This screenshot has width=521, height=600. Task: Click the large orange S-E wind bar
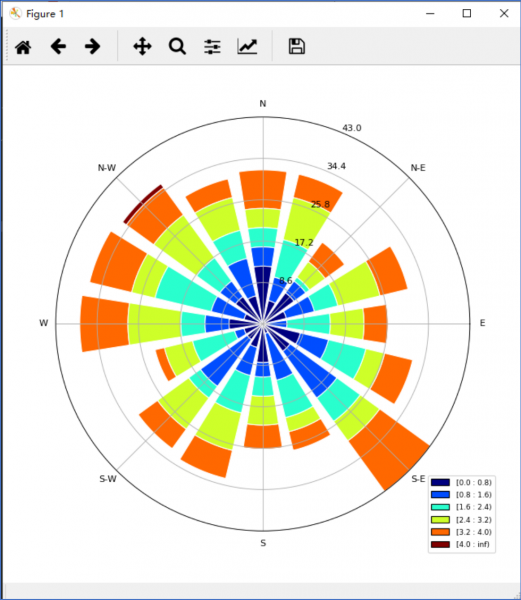point(389,450)
